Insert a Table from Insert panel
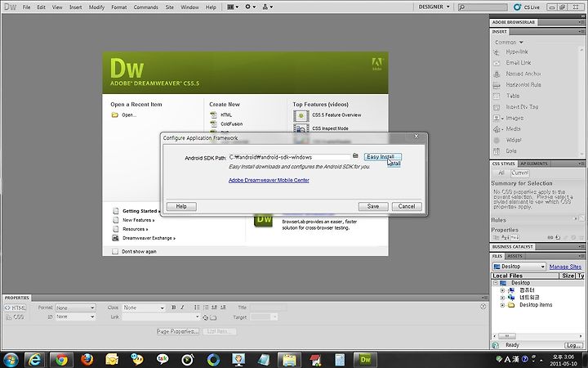Viewport: 588px width, 368px height. pos(513,96)
